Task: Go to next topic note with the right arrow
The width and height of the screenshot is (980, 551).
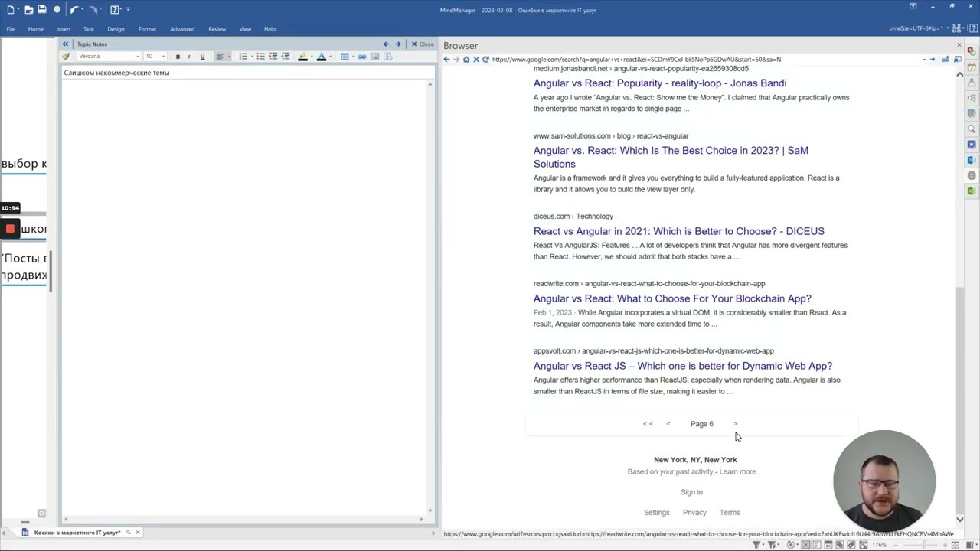Action: (x=397, y=44)
